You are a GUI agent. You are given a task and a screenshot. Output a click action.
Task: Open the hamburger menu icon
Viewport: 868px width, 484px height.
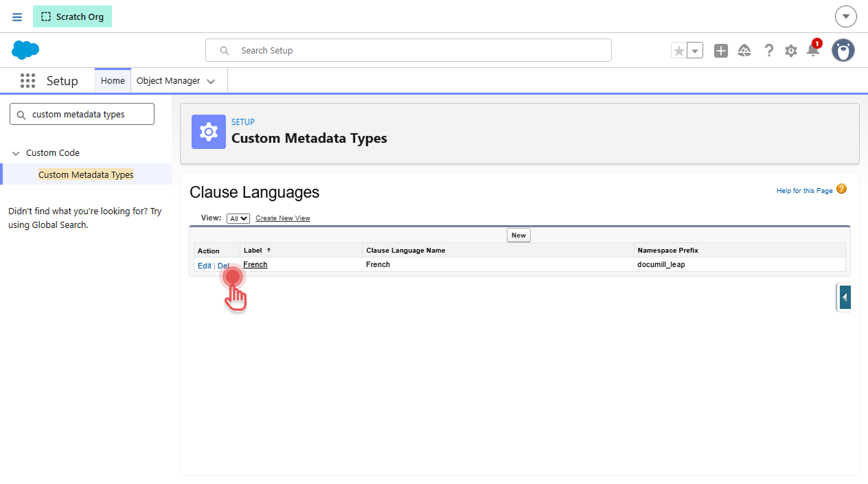pyautogui.click(x=17, y=16)
